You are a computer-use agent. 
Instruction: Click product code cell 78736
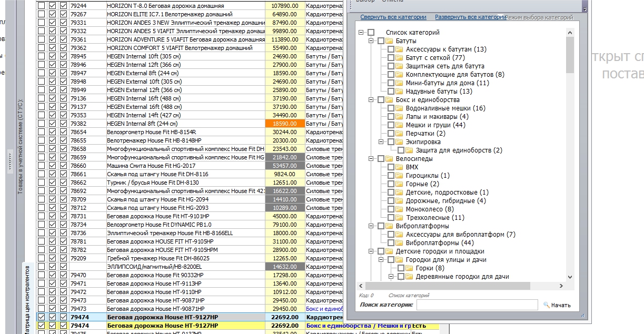[87, 233]
